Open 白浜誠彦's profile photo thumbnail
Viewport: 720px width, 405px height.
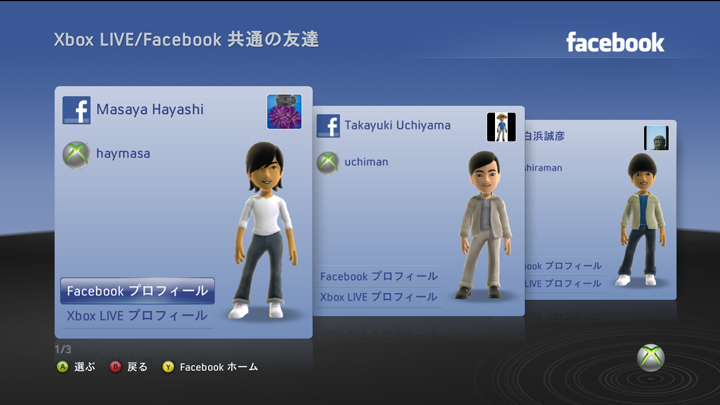(x=656, y=138)
